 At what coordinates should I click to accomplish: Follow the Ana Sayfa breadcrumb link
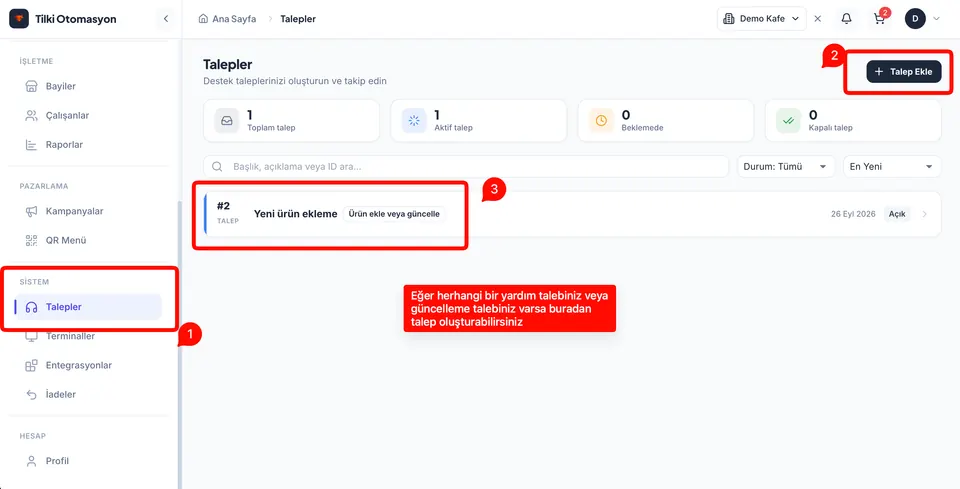click(x=234, y=19)
